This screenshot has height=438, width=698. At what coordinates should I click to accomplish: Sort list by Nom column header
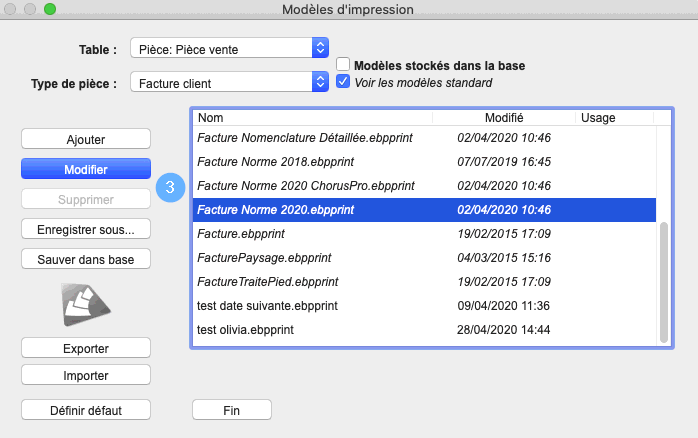pyautogui.click(x=313, y=118)
